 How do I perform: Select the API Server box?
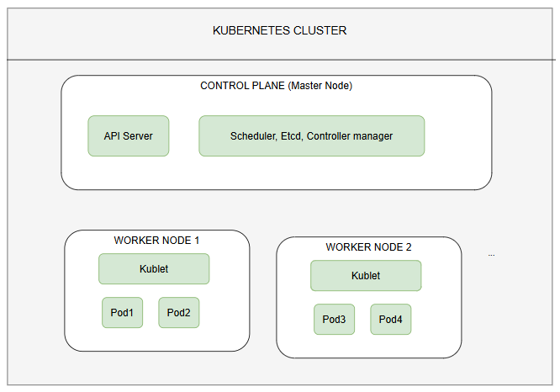(129, 136)
